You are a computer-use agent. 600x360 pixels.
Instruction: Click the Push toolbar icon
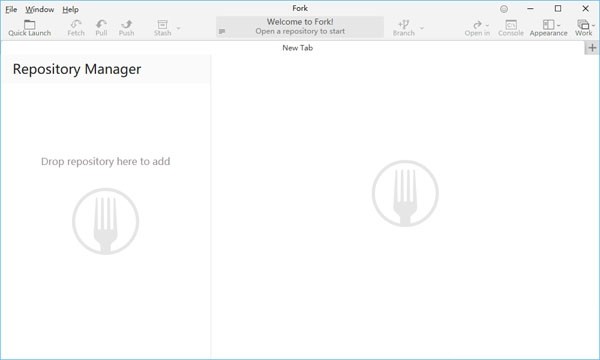pyautogui.click(x=126, y=24)
